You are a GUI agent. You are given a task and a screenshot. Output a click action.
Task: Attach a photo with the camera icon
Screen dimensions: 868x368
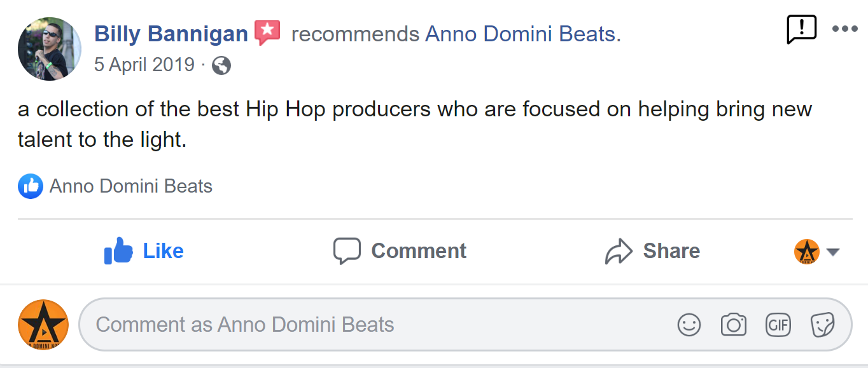pos(733,325)
